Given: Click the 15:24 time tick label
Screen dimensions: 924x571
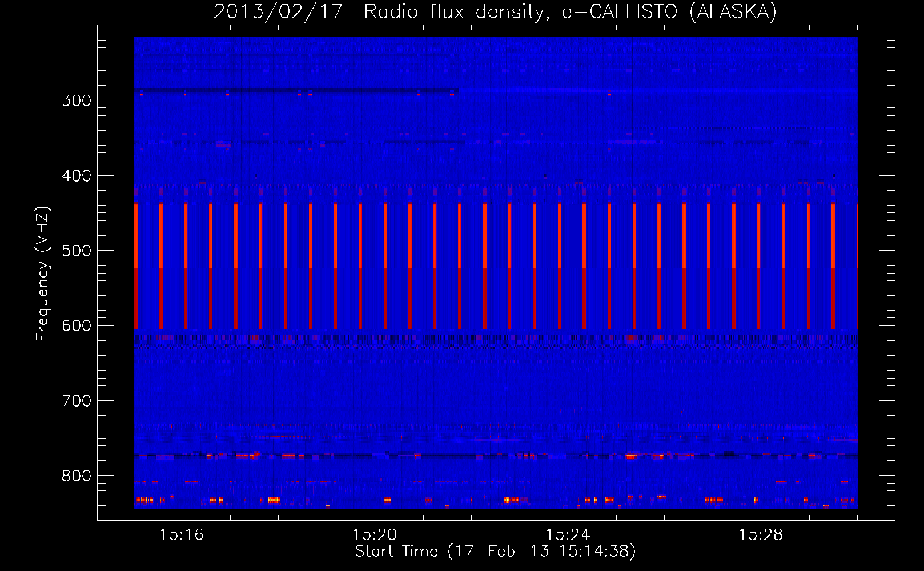Looking at the screenshot, I should point(568,535).
